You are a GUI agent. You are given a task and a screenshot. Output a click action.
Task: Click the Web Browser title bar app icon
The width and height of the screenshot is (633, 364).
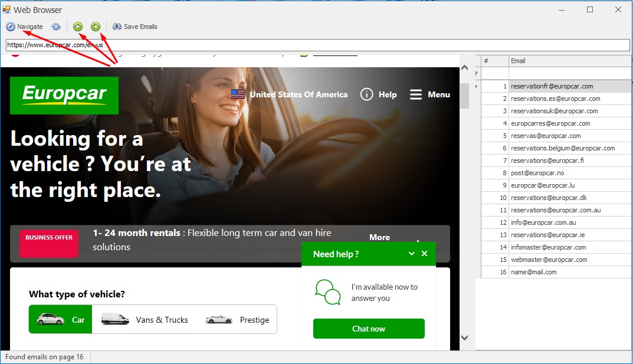tap(6, 9)
